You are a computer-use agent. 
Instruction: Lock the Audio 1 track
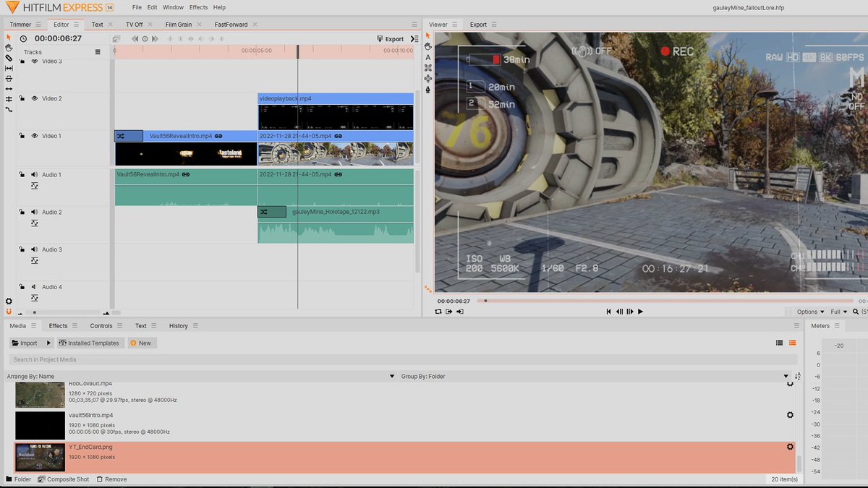pyautogui.click(x=22, y=174)
